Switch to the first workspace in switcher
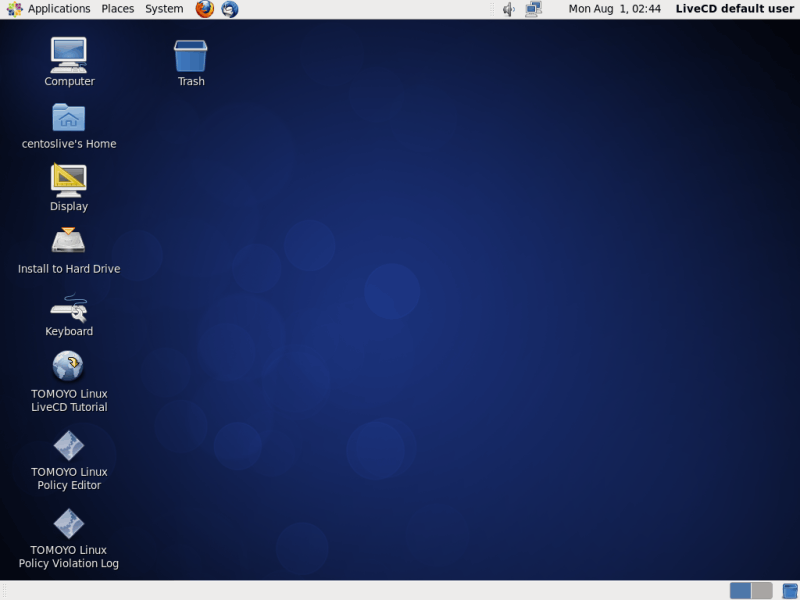 click(740, 591)
